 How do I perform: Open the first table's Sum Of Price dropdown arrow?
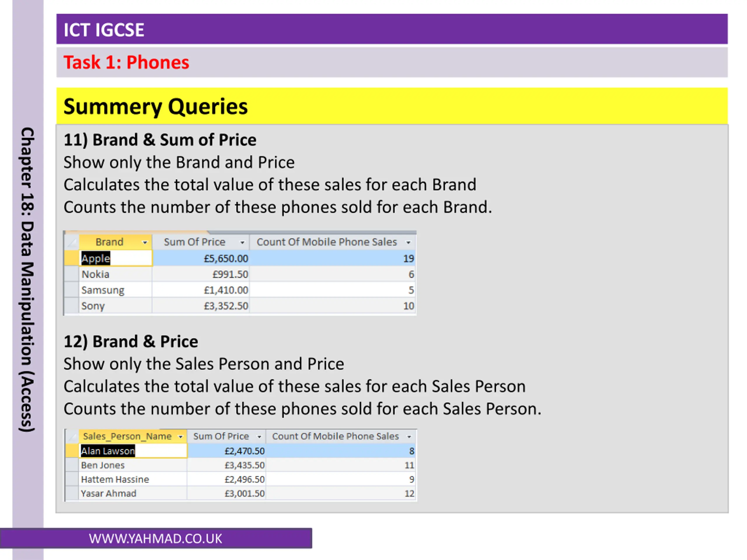click(242, 242)
